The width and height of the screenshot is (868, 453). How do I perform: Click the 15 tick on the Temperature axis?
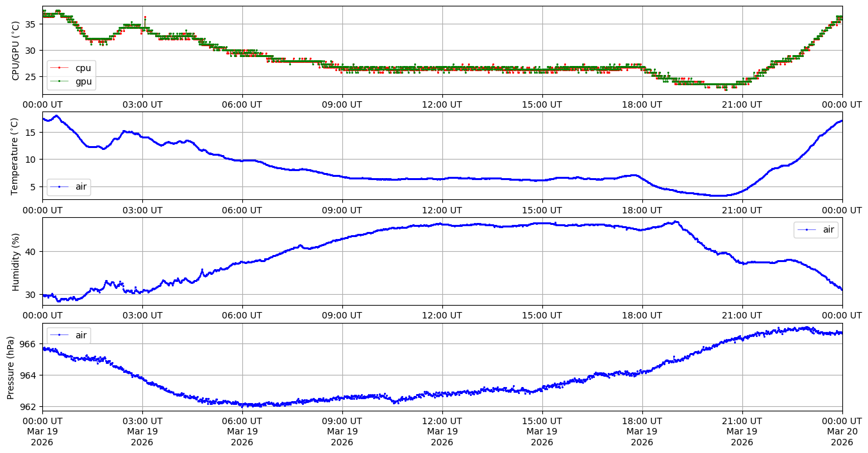(31, 133)
